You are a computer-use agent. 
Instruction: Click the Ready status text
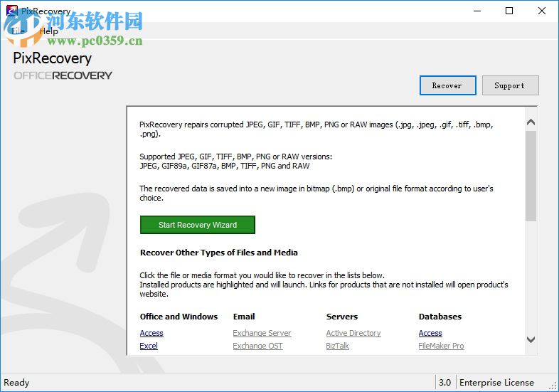[x=16, y=383]
